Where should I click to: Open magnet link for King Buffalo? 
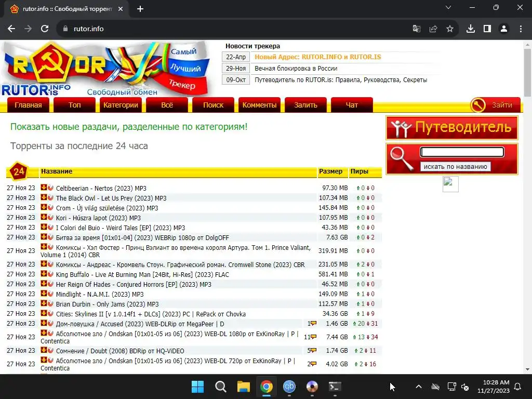50,273
